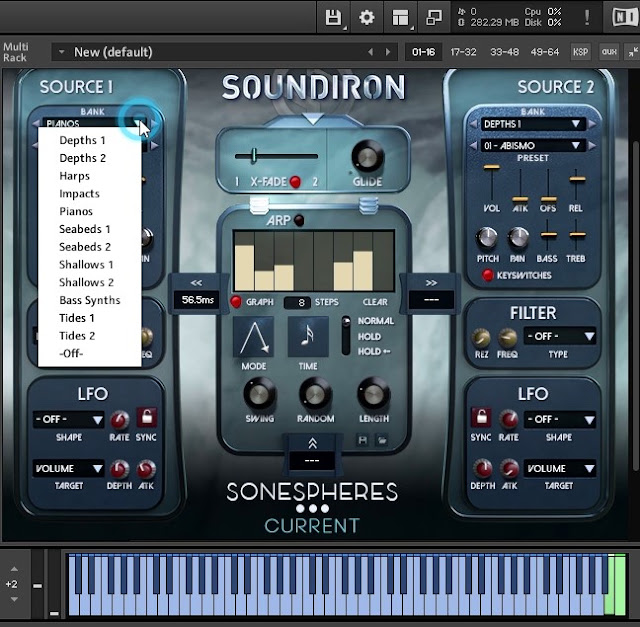Open Source 2 preset 01 - Abismo dropdown
640x627 pixels.
pos(532,146)
